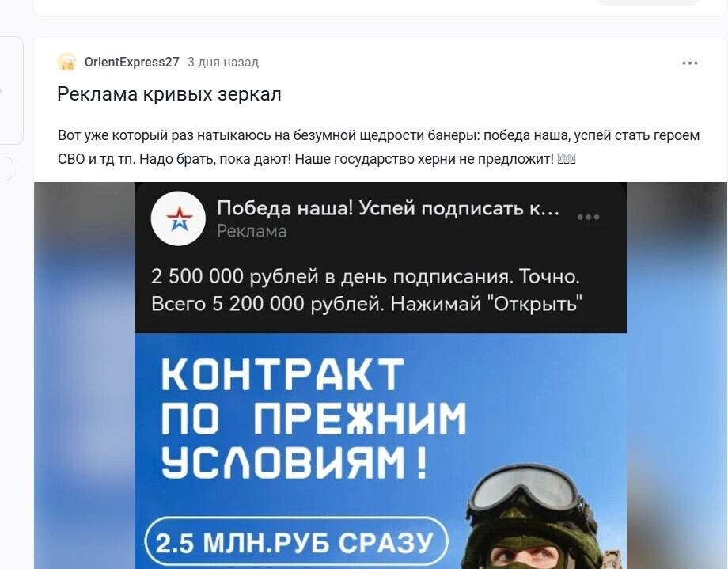Click the post body text paragraph
This screenshot has width=728, height=569.
tap(378, 147)
